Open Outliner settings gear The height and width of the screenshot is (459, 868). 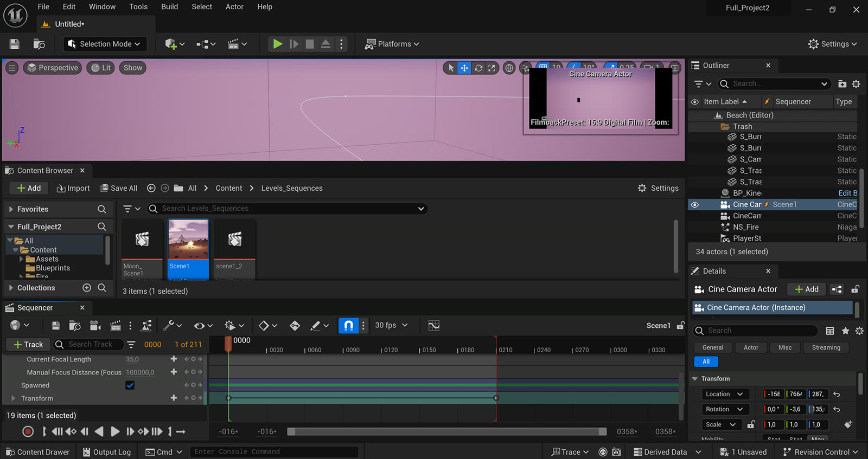[856, 84]
